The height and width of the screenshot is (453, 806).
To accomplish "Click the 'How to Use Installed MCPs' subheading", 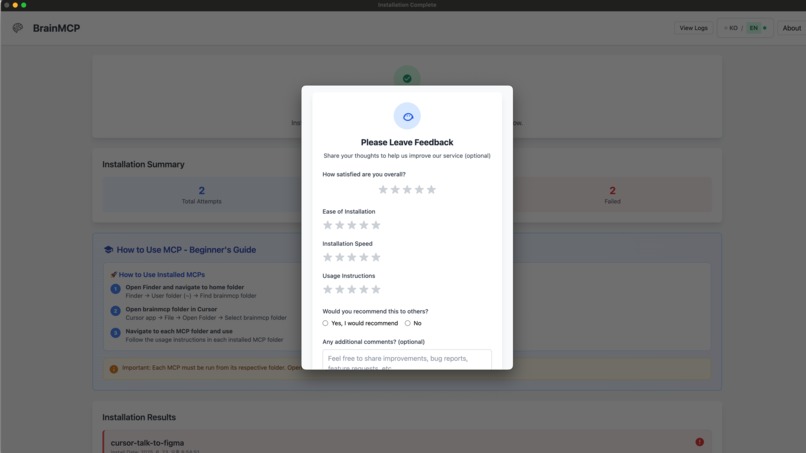I will (x=161, y=275).
